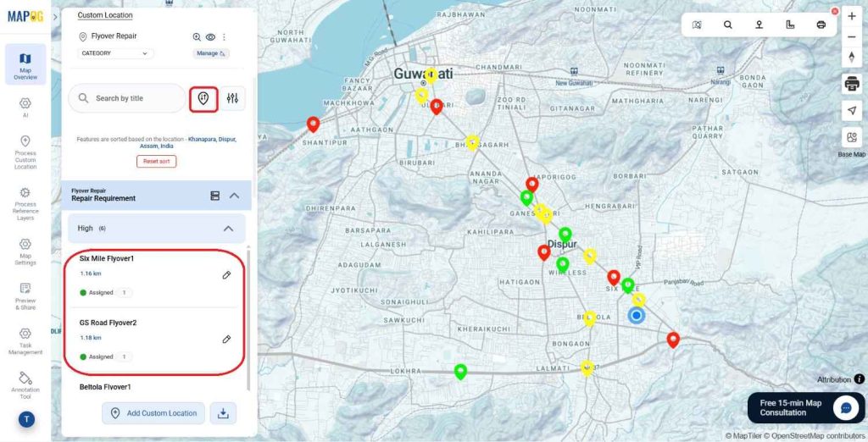
Task: Toggle Flyover Repair layer visibility eye
Action: pyautogui.click(x=210, y=37)
